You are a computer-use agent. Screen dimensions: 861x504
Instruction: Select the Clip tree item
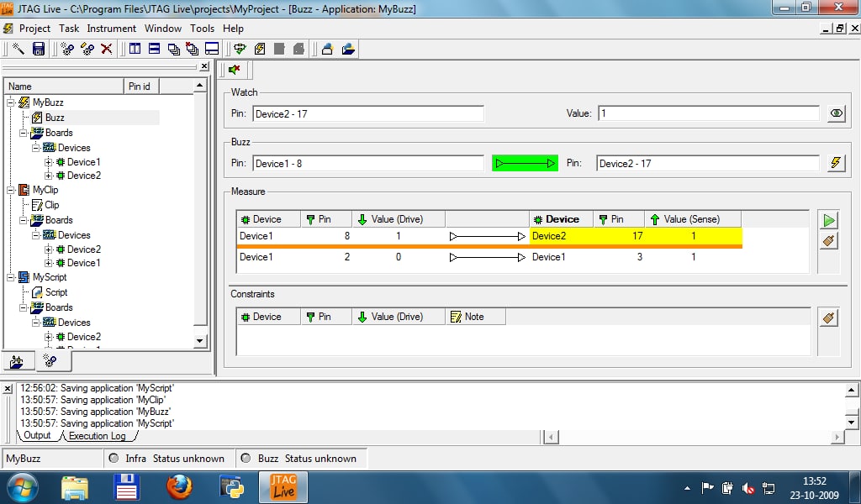[51, 205]
